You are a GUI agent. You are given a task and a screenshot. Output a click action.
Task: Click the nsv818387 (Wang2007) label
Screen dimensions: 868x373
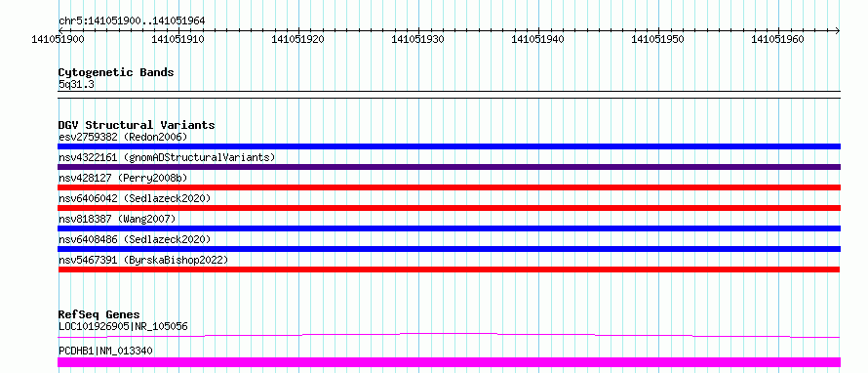click(117, 219)
